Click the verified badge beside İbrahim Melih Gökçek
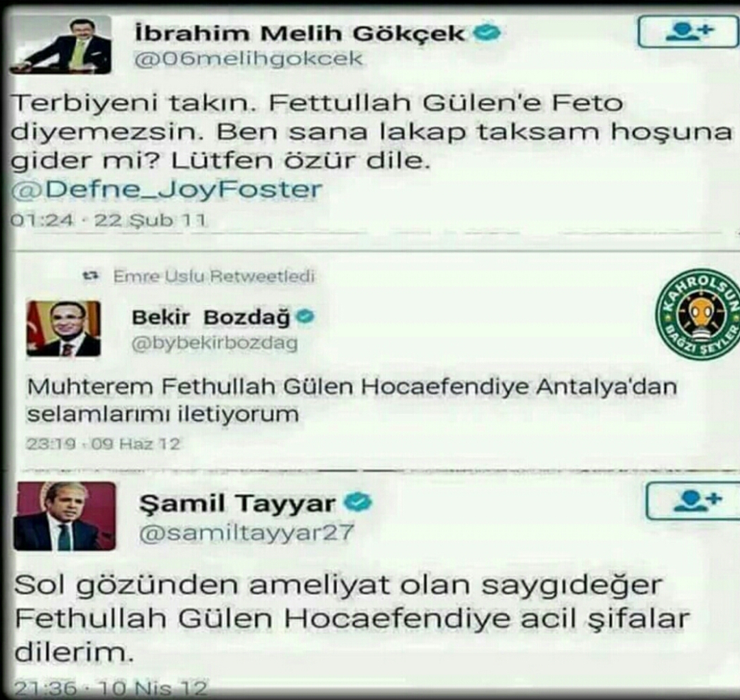This screenshot has width=740, height=700. (486, 33)
